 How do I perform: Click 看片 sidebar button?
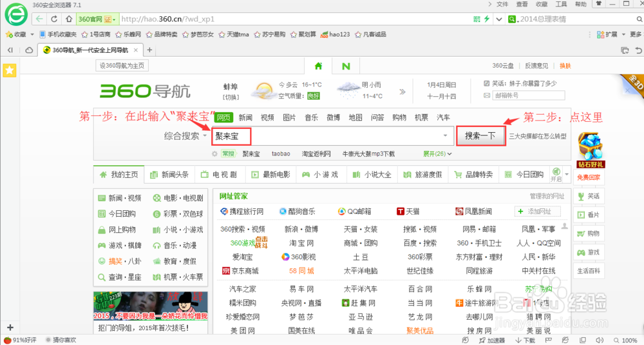589,215
